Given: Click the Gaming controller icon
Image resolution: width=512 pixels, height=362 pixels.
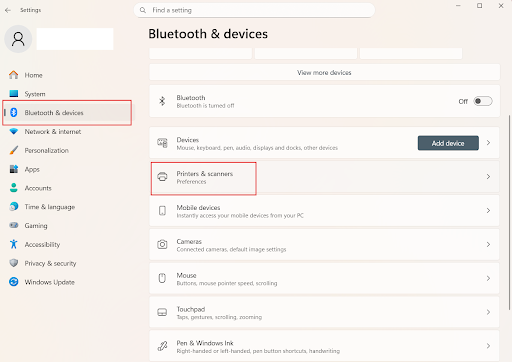Looking at the screenshot, I should coord(14,225).
